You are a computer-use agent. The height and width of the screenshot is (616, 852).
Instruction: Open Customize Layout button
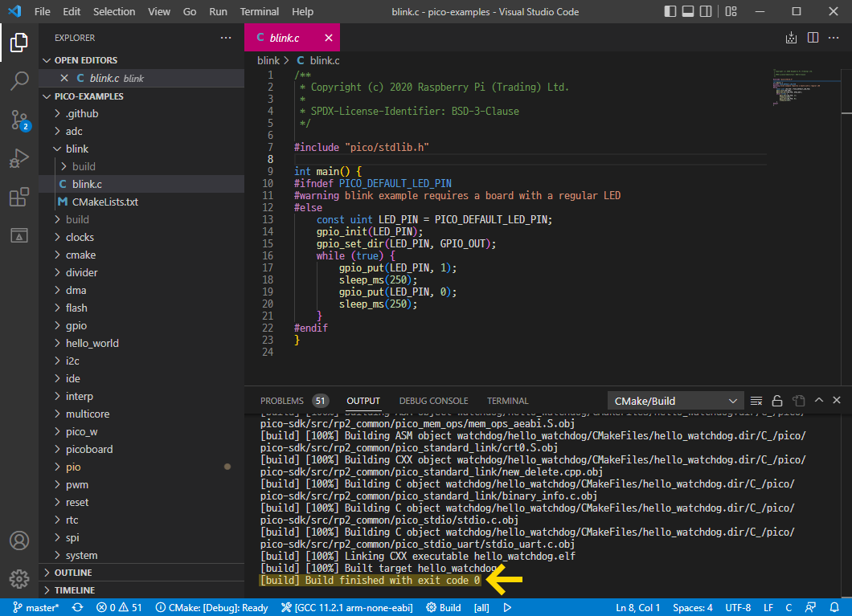click(x=731, y=11)
